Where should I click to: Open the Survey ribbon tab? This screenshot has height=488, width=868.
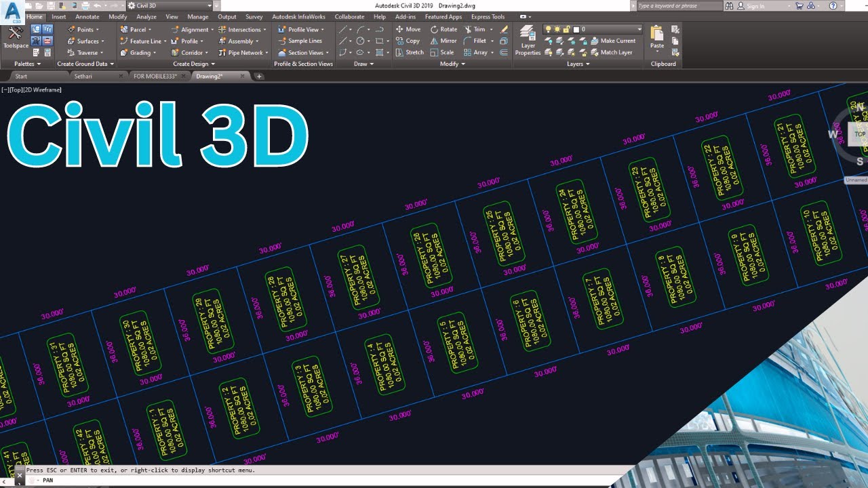(x=254, y=17)
